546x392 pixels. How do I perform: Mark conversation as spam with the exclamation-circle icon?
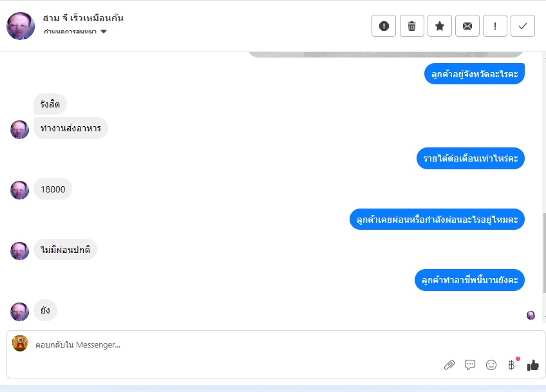[383, 26]
